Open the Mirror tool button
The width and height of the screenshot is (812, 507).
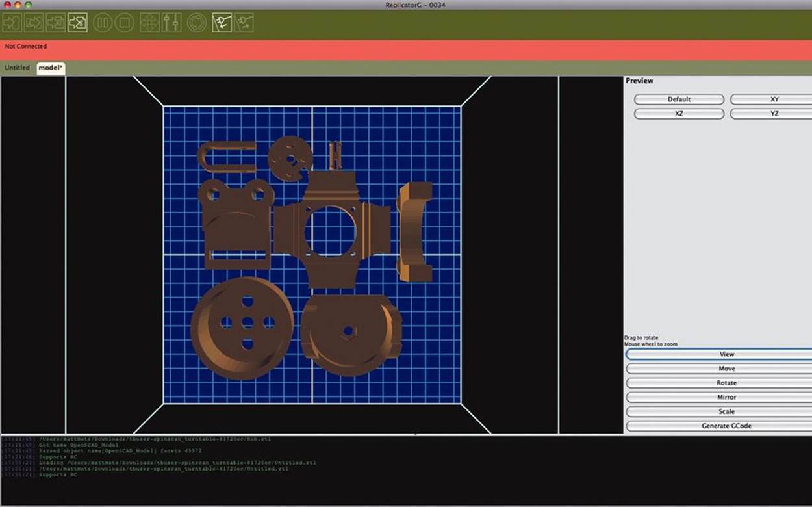point(719,397)
